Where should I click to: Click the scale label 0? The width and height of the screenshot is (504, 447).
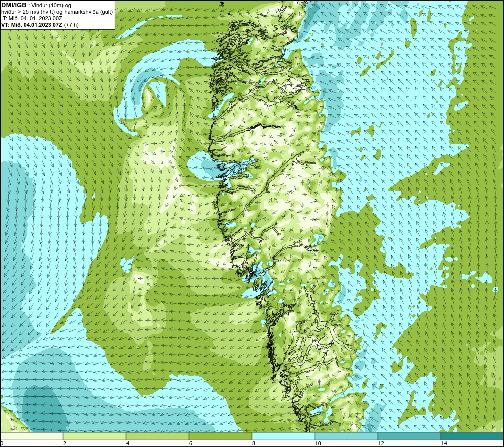[2, 443]
